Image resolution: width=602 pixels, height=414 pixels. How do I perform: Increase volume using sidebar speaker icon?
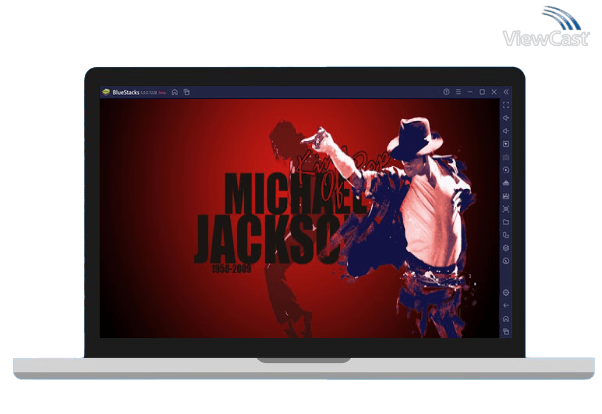click(x=506, y=118)
